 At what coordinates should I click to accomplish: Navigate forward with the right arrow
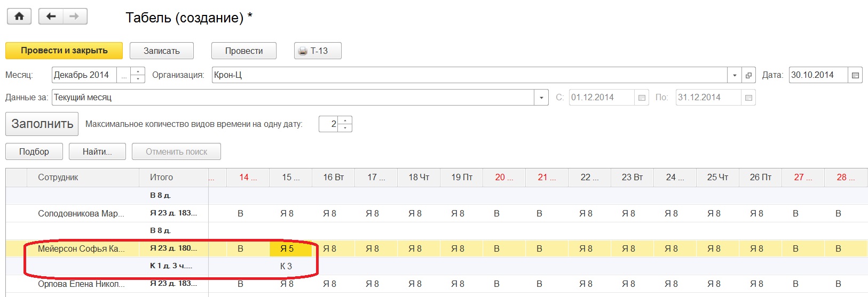75,17
